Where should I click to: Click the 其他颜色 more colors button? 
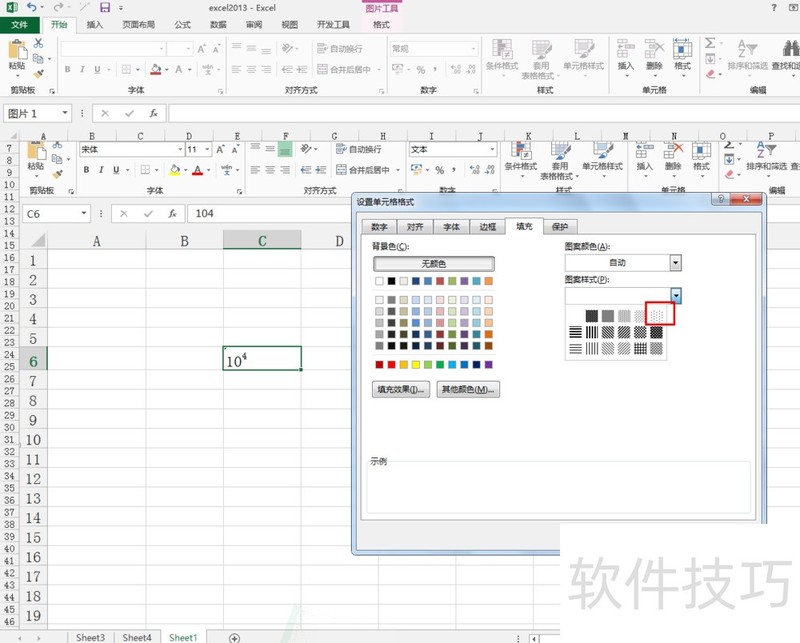pos(468,389)
